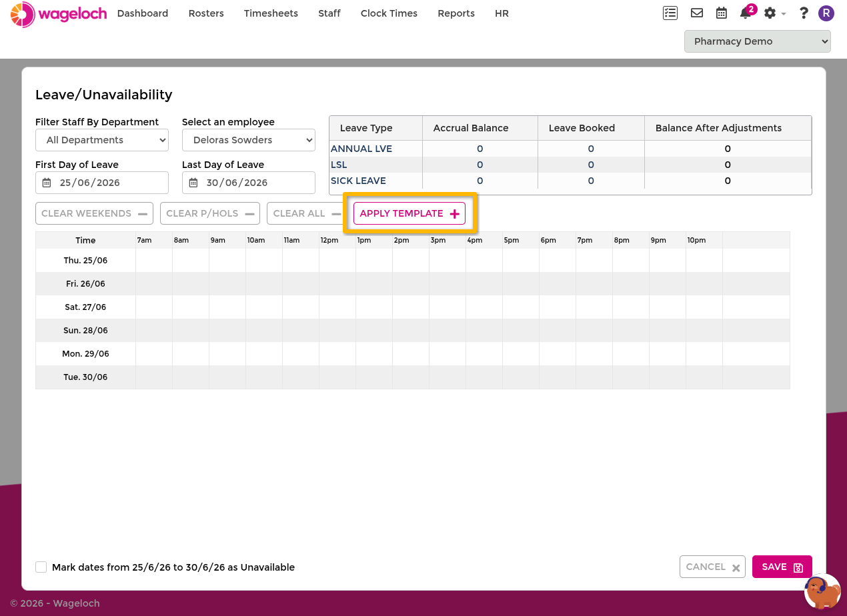This screenshot has width=847, height=616.
Task: Open the Reports menu
Action: click(x=456, y=13)
